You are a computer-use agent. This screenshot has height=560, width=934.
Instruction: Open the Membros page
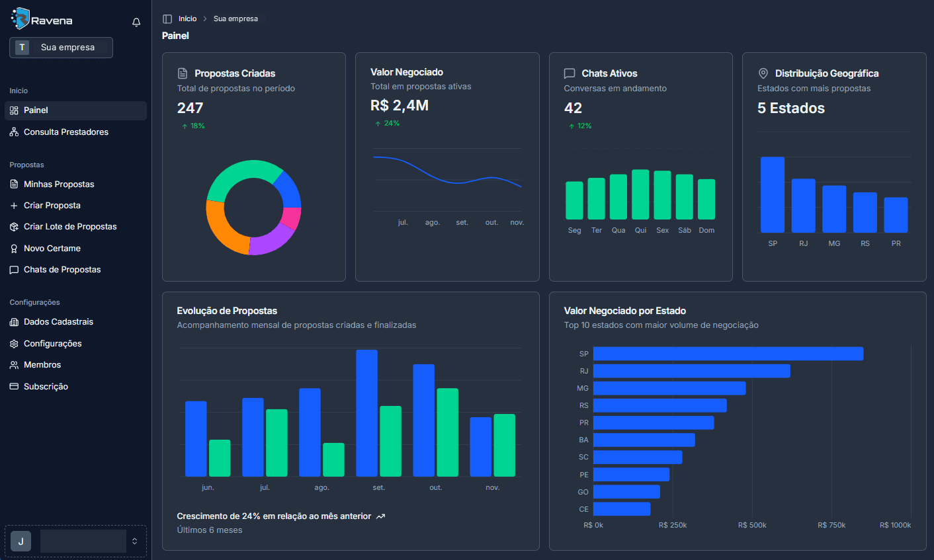(42, 365)
